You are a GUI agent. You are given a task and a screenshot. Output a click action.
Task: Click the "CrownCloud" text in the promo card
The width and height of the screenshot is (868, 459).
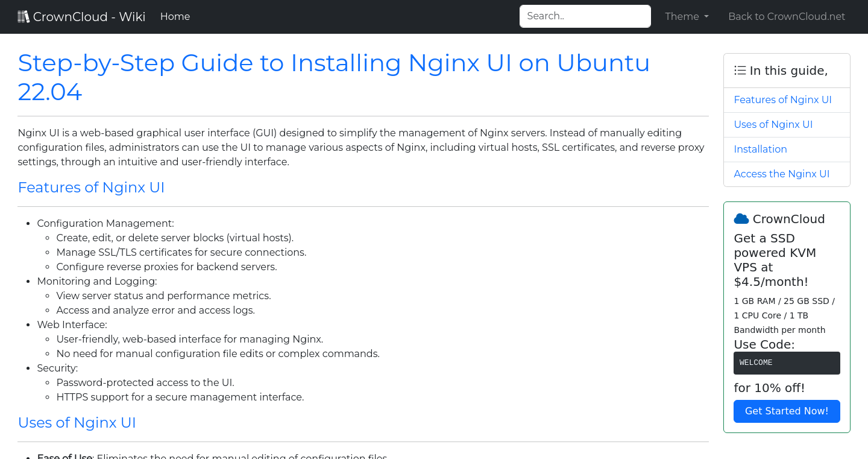(x=788, y=218)
